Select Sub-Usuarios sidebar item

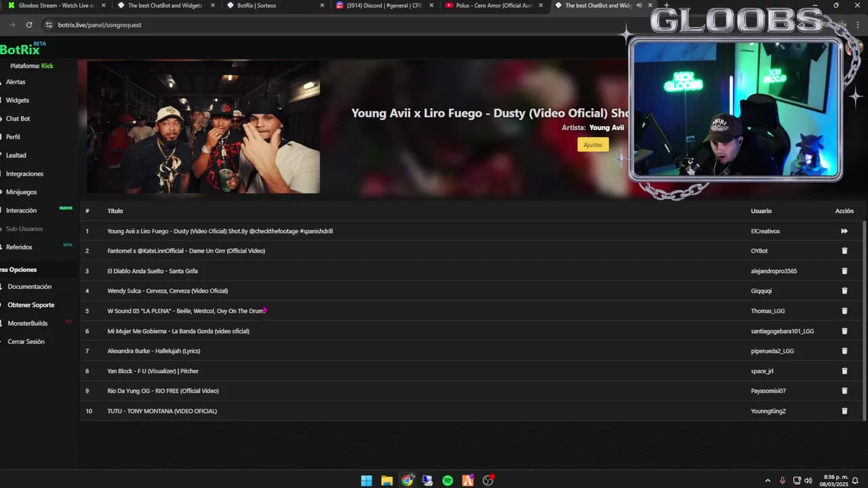click(x=24, y=229)
